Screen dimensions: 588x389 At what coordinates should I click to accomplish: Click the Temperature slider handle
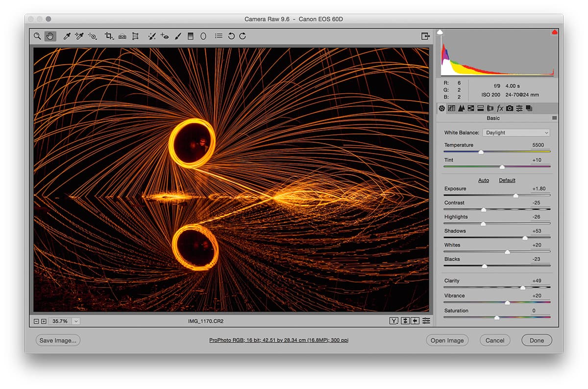click(x=481, y=152)
